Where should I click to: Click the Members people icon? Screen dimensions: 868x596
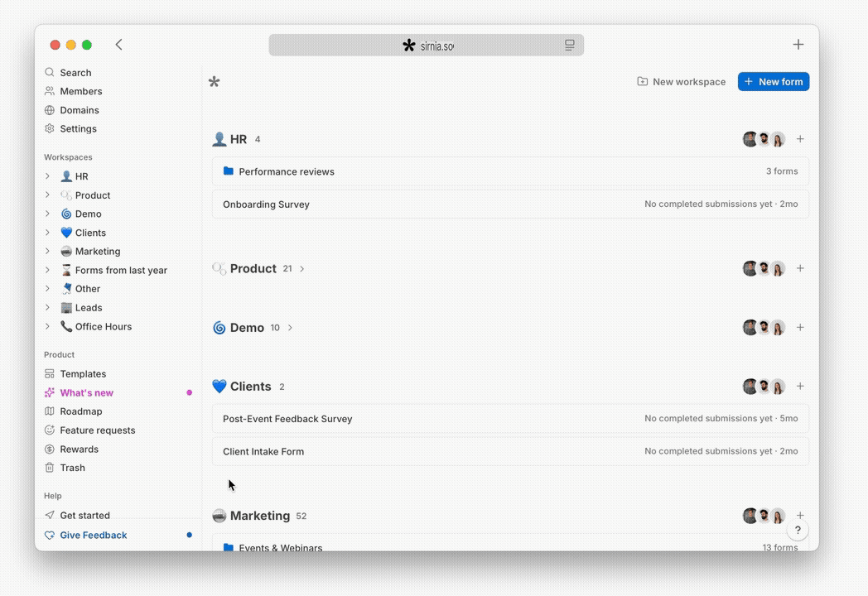49,91
